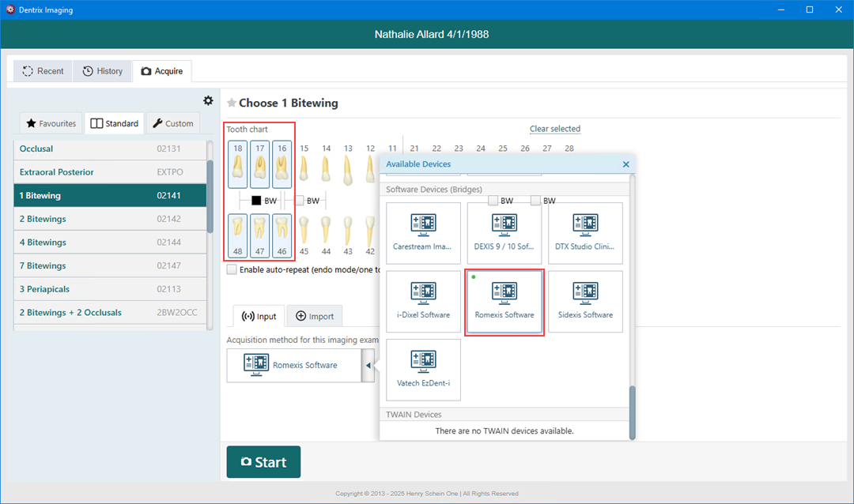Choose the DEXIS 9 / 10 Software bridge
Viewport: 854px width, 504px height.
coord(504,233)
